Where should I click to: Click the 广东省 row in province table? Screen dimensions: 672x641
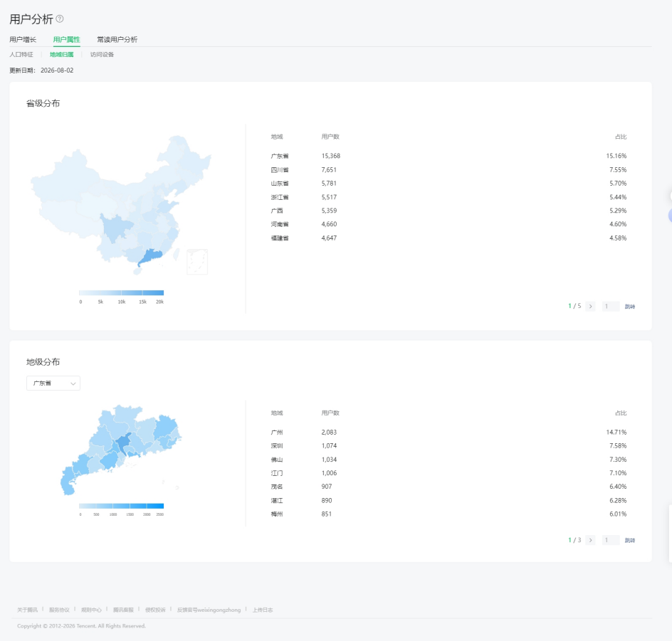448,156
